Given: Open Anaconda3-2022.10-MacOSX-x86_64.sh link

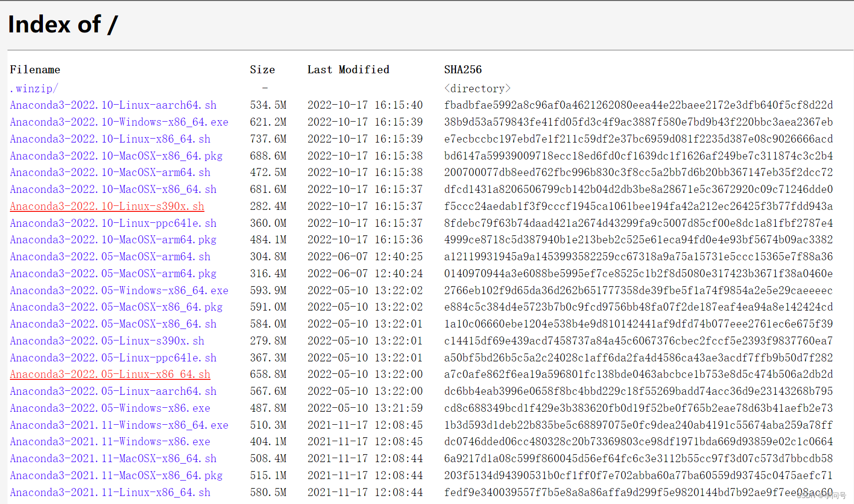Looking at the screenshot, I should tap(113, 189).
